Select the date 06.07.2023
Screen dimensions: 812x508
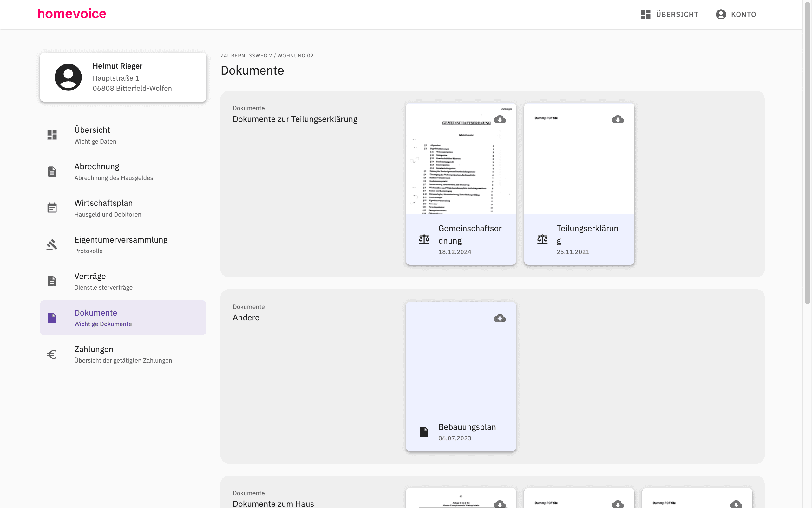click(455, 438)
